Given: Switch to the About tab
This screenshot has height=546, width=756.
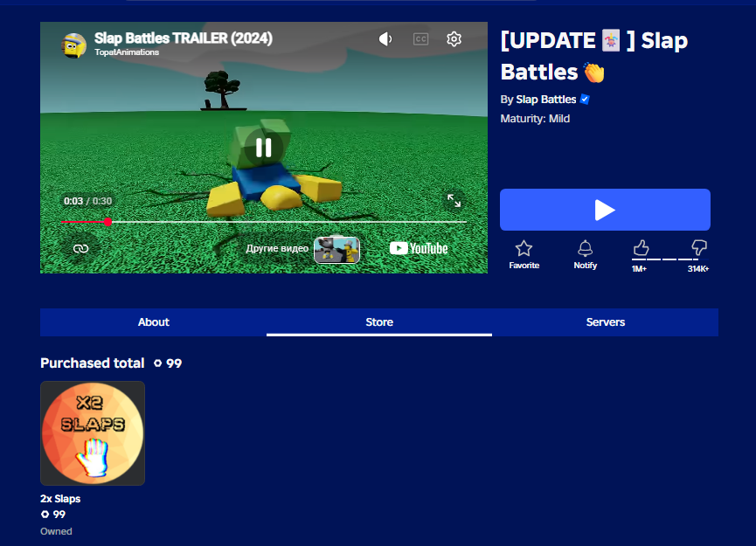Looking at the screenshot, I should tap(153, 321).
